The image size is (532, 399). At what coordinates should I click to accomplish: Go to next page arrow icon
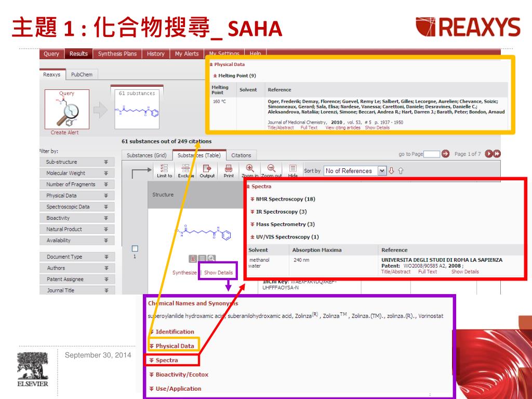(488, 154)
